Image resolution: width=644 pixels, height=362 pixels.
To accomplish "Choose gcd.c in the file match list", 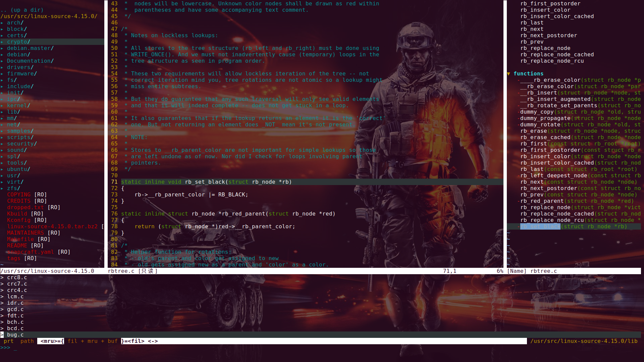I will tap(15, 309).
